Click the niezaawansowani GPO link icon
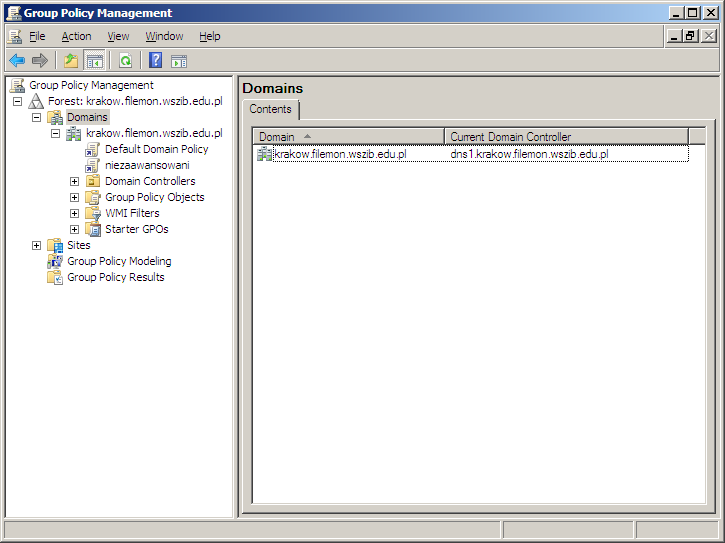 (x=92, y=166)
